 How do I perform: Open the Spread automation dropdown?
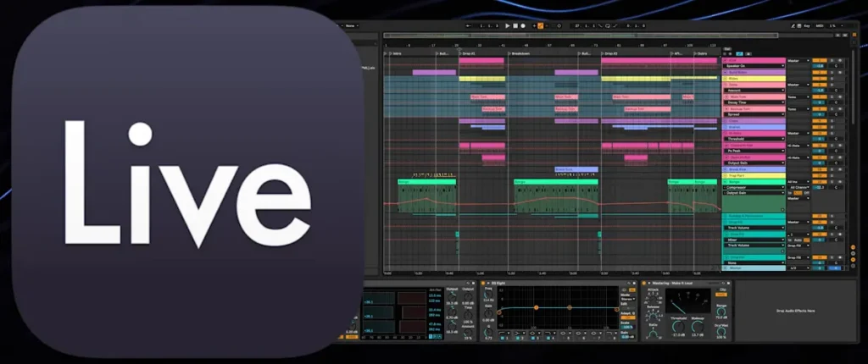(x=754, y=114)
